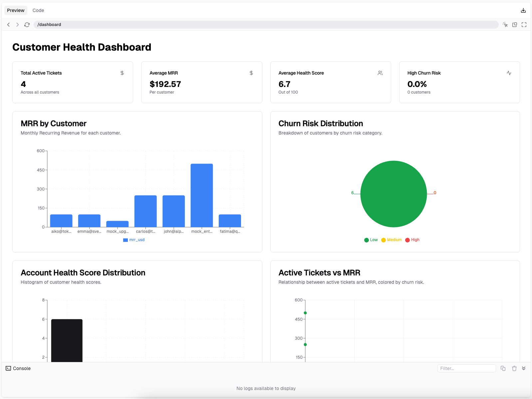The width and height of the screenshot is (532, 399).
Task: Activate the element selector cursor icon
Action: [505, 25]
